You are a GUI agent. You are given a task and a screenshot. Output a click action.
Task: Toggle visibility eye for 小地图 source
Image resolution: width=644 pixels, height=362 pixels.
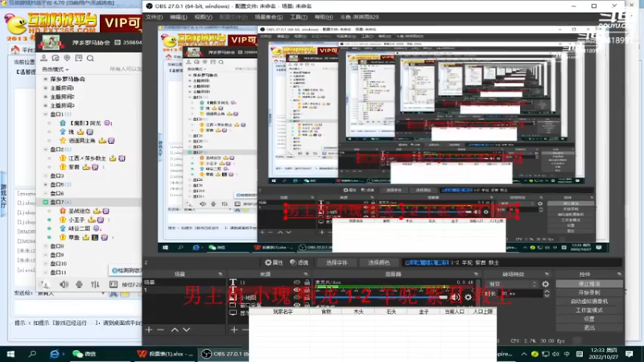[x=296, y=297]
